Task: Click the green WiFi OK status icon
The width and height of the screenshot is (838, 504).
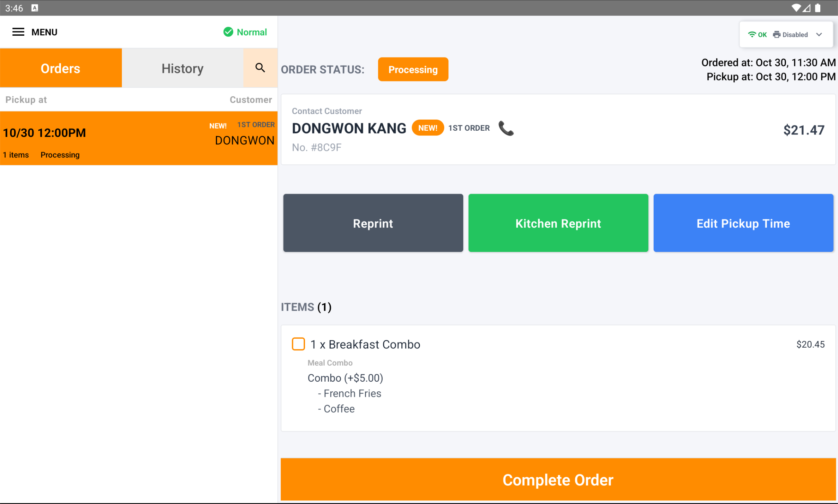Action: (x=752, y=34)
